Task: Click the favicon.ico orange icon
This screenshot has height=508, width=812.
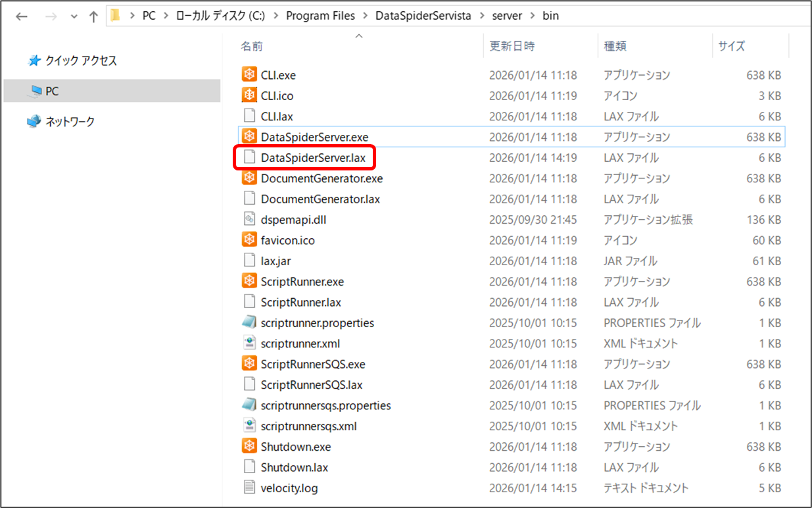Action: (249, 240)
